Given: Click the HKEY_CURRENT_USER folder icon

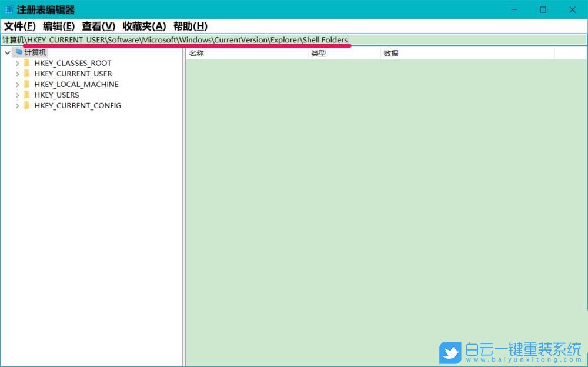Looking at the screenshot, I should click(x=27, y=74).
